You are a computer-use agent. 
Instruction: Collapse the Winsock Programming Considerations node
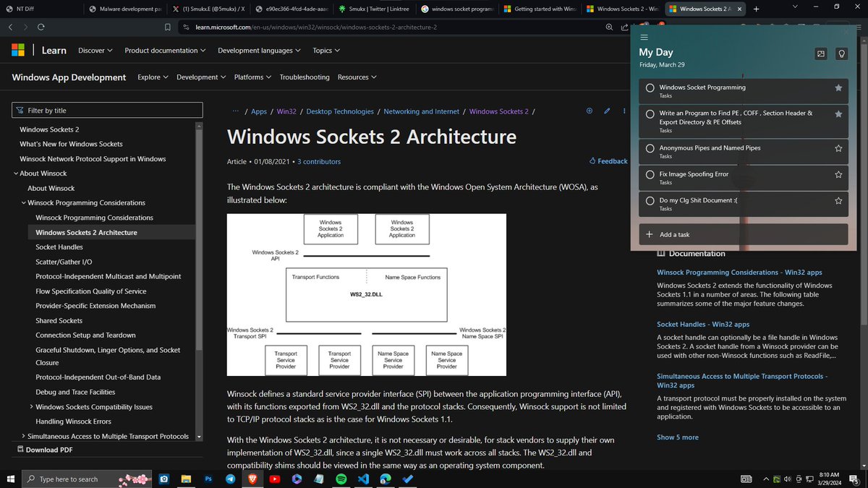[24, 203]
